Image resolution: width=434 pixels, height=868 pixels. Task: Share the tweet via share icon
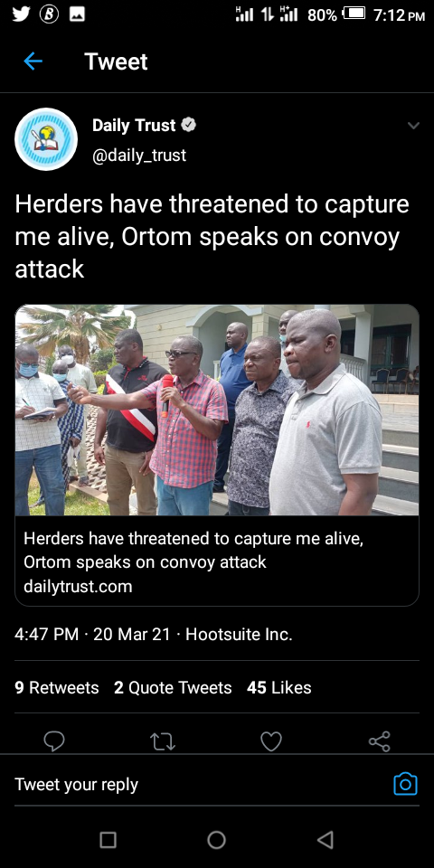coord(379,741)
